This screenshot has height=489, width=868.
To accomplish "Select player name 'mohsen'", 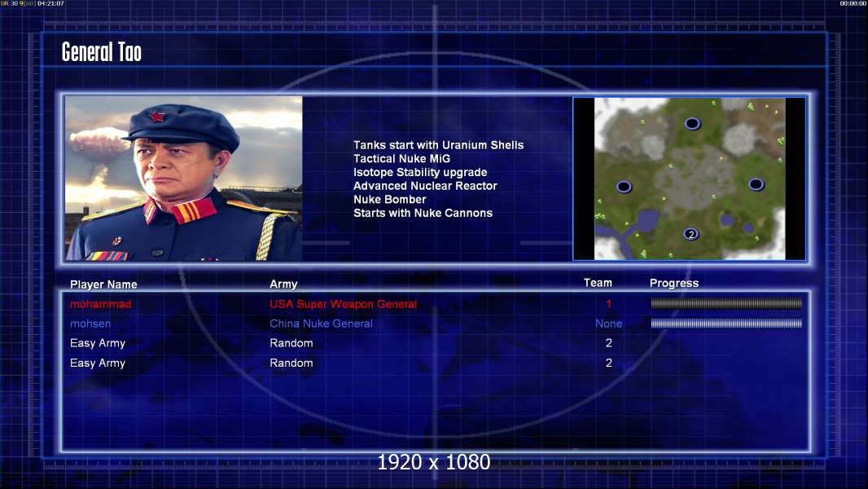I will pyautogui.click(x=90, y=324).
